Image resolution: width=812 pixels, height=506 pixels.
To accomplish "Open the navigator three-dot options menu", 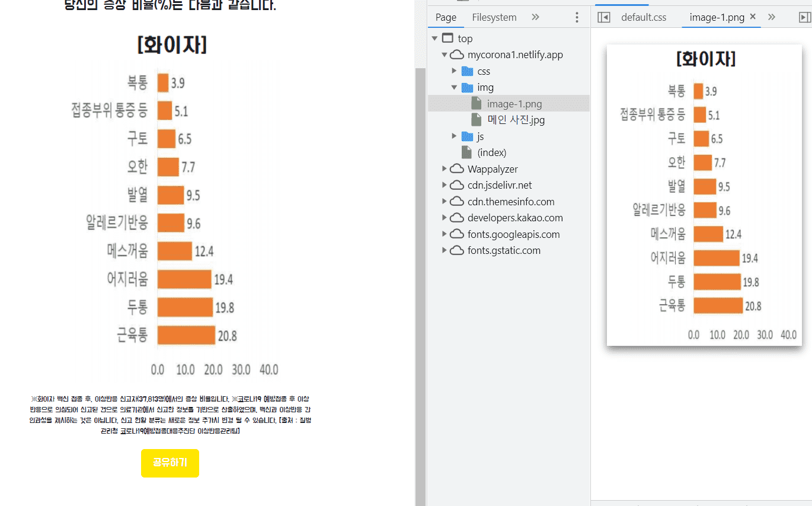I will click(577, 17).
